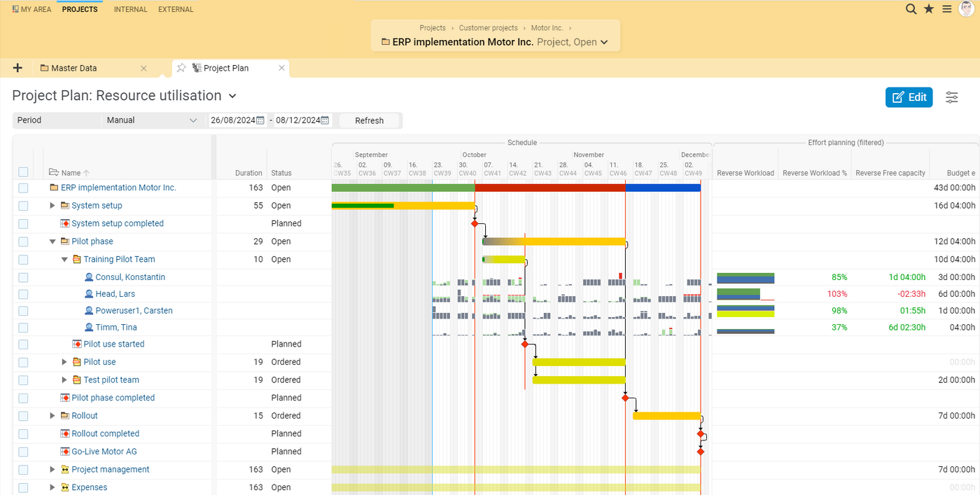Expand the Test pilot team node
Viewport: 980px width, 495px height.
[x=64, y=380]
